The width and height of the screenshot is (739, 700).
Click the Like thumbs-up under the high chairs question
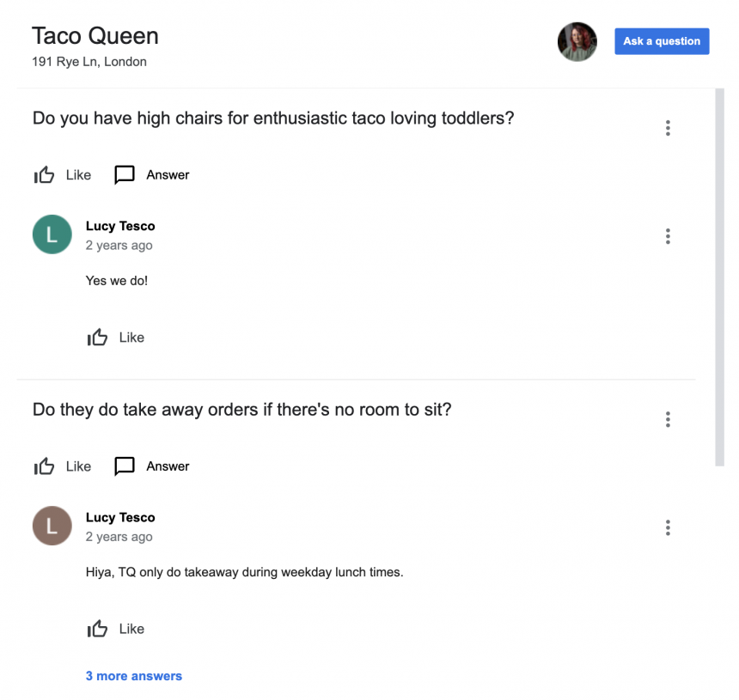[45, 174]
